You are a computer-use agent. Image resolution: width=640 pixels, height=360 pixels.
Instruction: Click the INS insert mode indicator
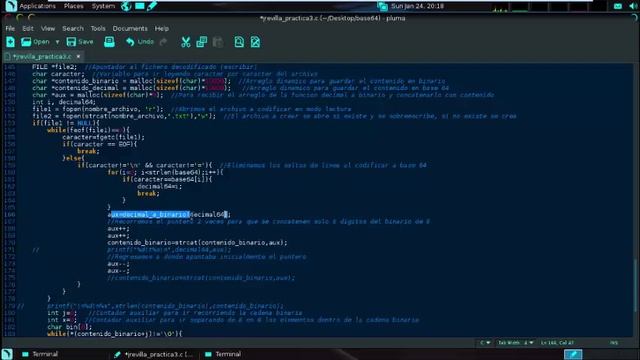pyautogui.click(x=614, y=343)
